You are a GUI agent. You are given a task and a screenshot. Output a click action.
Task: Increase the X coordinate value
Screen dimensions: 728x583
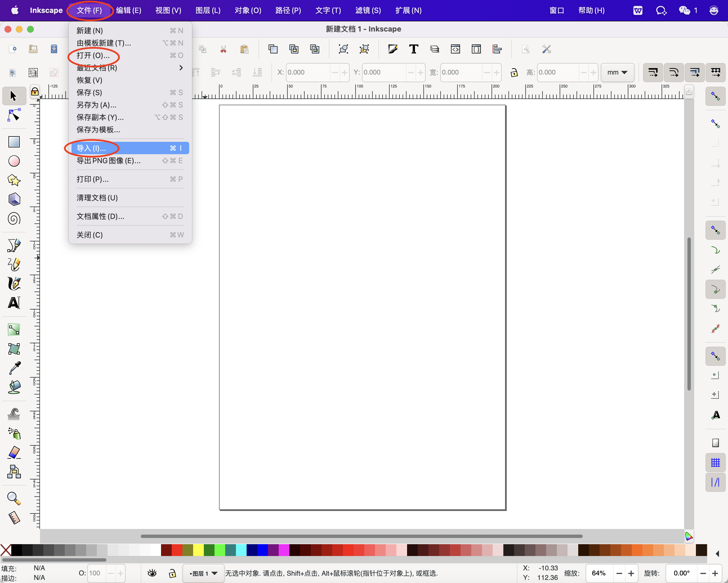[344, 72]
